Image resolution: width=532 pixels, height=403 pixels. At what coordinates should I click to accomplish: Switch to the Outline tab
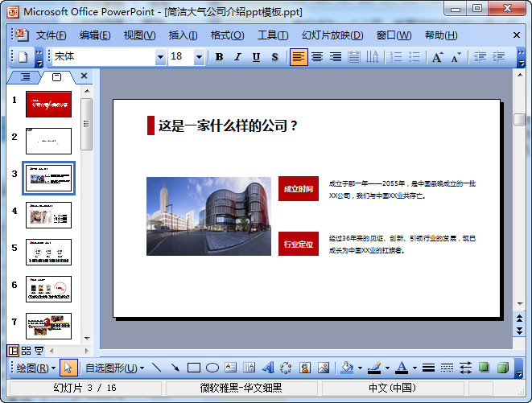coord(25,77)
